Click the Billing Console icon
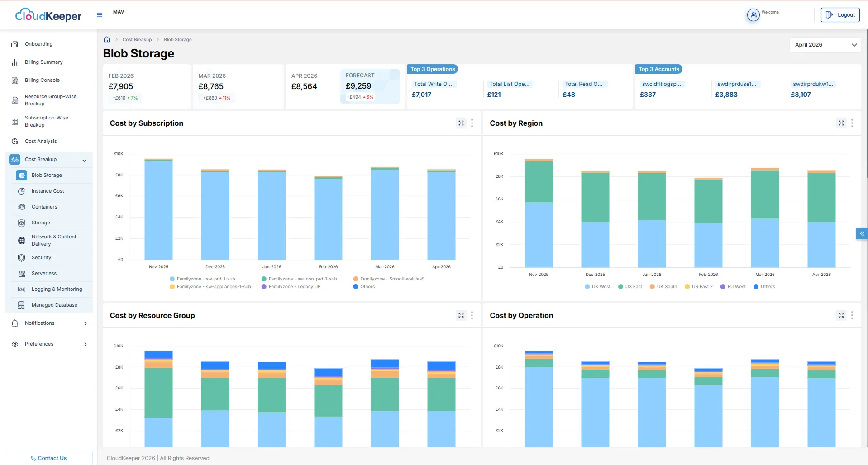The image size is (868, 465). (x=14, y=81)
